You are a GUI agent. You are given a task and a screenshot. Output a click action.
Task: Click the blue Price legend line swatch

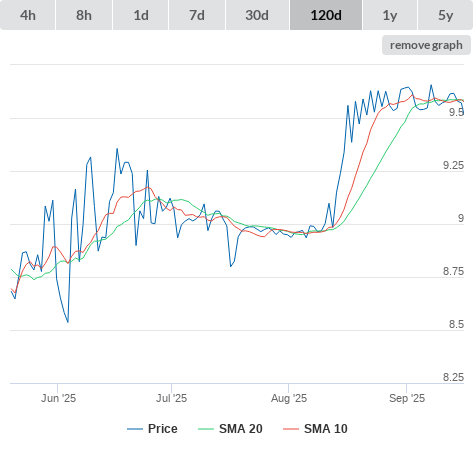(135, 429)
